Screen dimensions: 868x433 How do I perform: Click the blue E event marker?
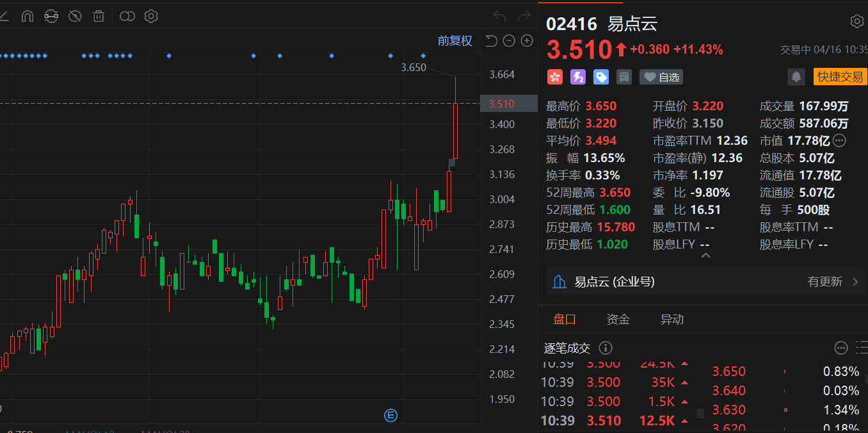[390, 416]
